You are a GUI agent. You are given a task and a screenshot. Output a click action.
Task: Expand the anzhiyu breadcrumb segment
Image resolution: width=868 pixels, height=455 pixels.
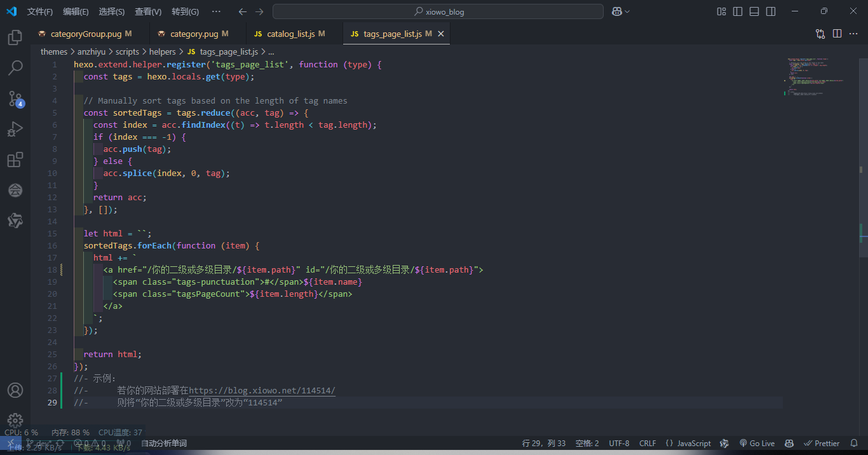93,52
